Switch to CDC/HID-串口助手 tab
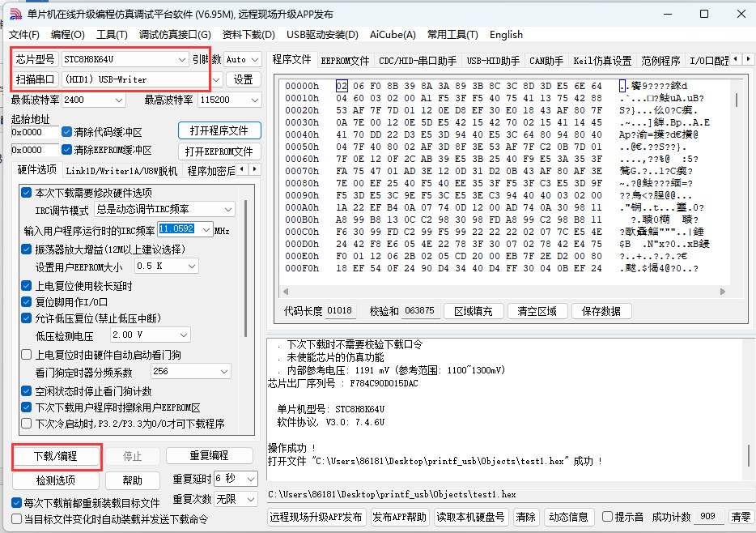The height and width of the screenshot is (533, 756). 418,60
